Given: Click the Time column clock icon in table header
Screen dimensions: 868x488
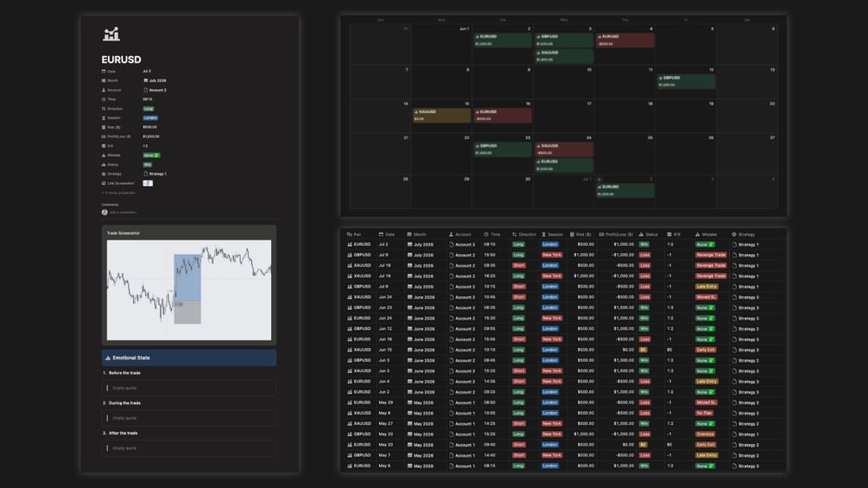Looking at the screenshot, I should [x=486, y=234].
